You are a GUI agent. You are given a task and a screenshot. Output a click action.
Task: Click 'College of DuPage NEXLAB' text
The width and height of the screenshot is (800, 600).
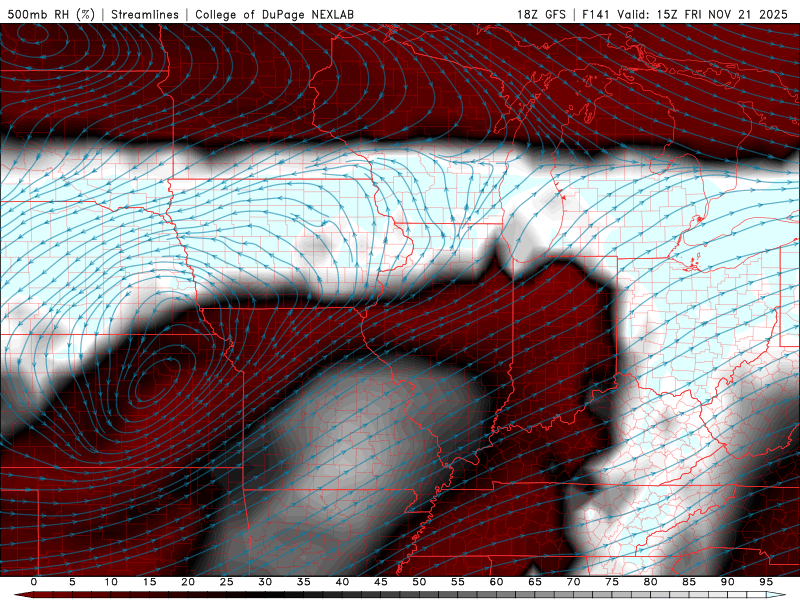(x=274, y=14)
